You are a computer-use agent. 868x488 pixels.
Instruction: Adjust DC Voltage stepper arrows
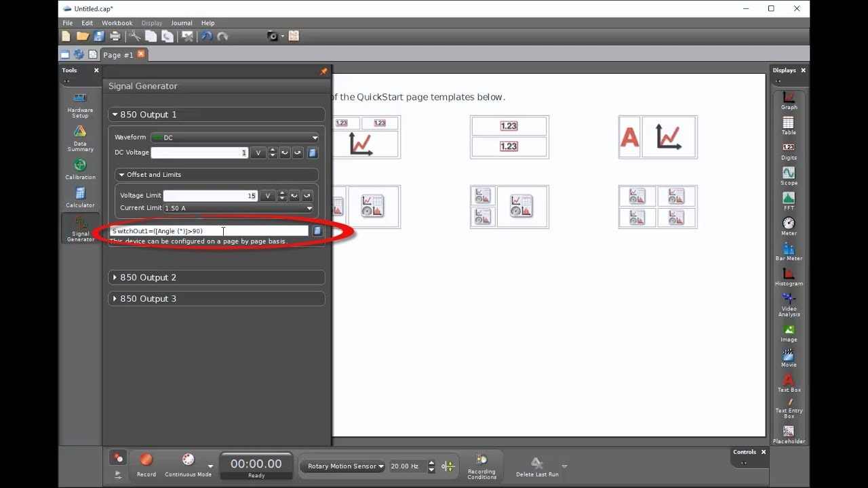tap(273, 153)
